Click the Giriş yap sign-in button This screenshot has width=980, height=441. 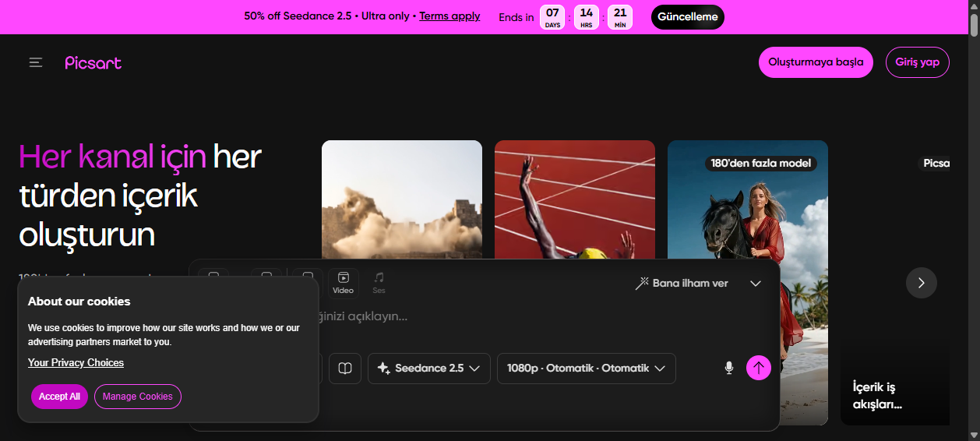(x=917, y=62)
